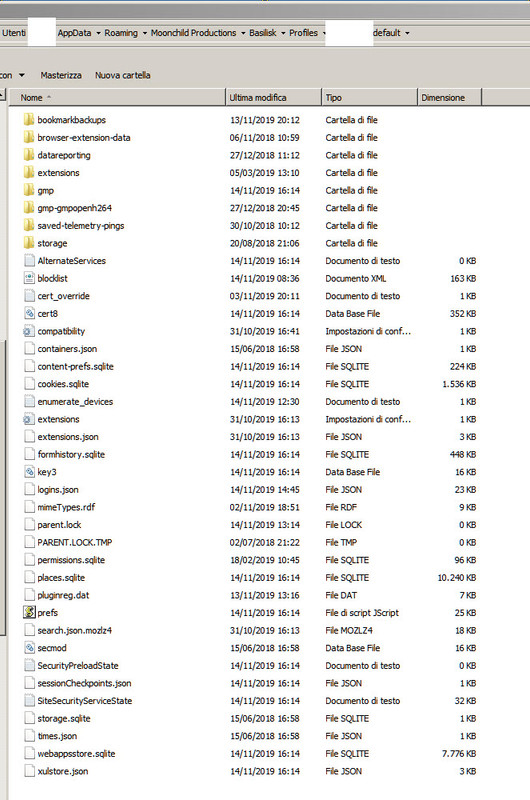530x800 pixels.
Task: Select the extensions.json file name
Action: click(x=68, y=437)
